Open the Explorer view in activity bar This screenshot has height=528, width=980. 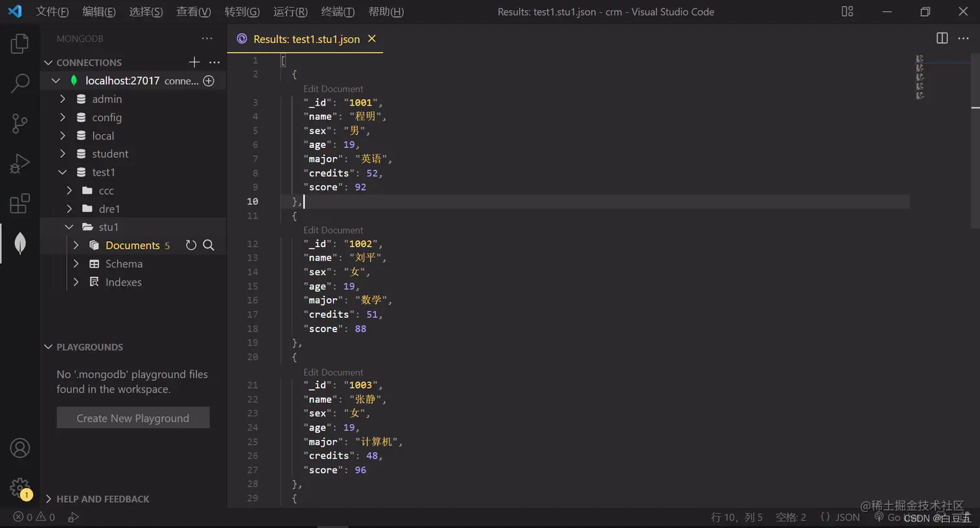20,43
